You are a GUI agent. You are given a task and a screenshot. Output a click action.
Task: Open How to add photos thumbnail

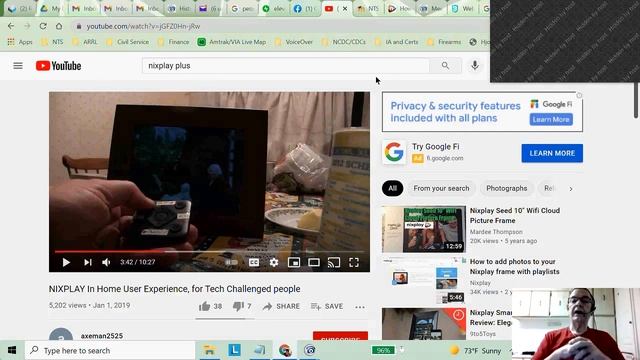[424, 280]
